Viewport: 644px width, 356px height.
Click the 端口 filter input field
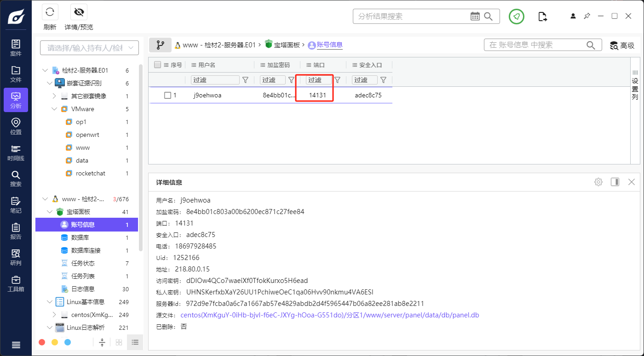tap(318, 80)
